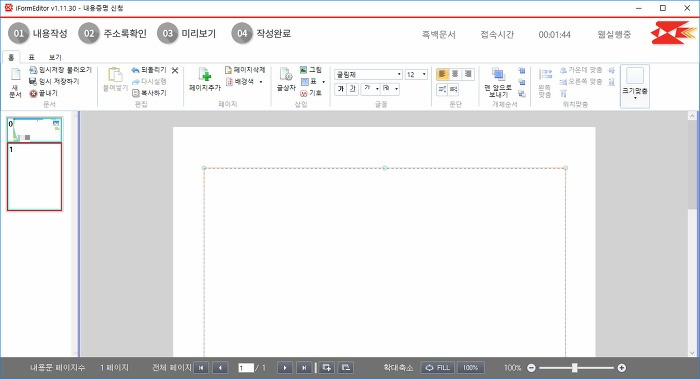
Task: Switch to the 표 ribbon tab
Action: tap(31, 57)
